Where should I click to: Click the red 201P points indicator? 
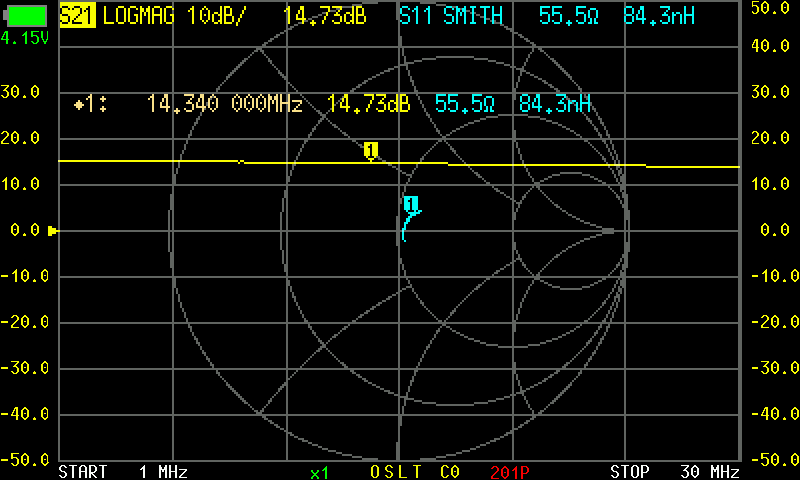[x=510, y=472]
